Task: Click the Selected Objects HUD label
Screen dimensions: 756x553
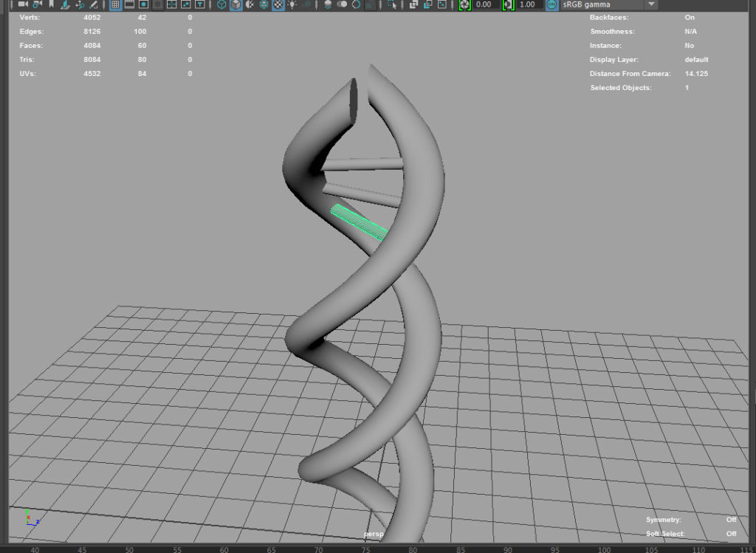Action: click(x=621, y=87)
